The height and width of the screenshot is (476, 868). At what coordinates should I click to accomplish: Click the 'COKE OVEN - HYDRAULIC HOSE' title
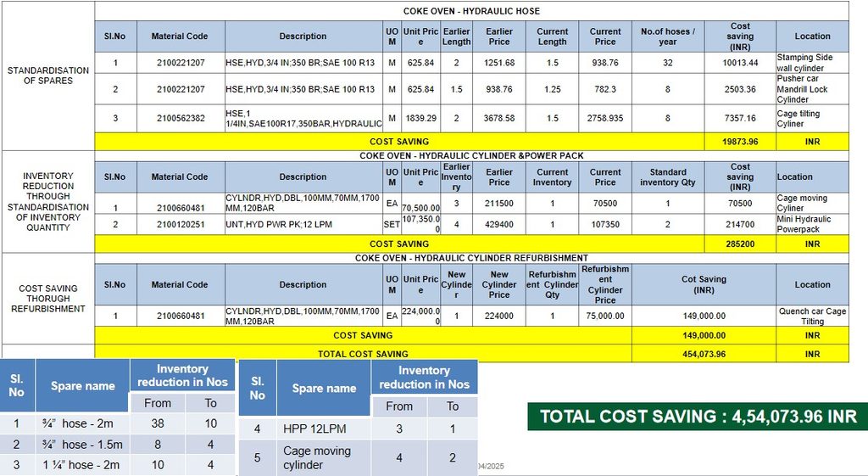click(471, 11)
